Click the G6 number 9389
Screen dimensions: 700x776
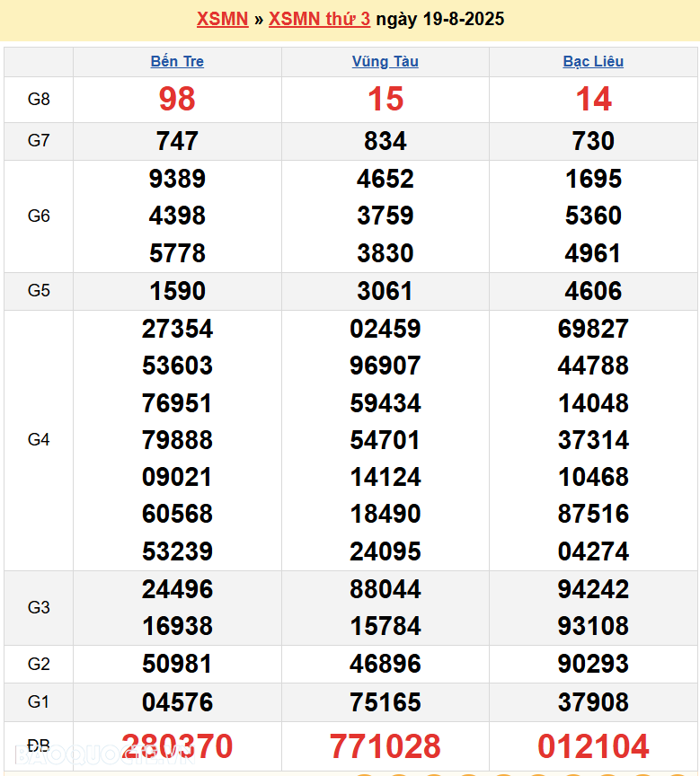[177, 179]
